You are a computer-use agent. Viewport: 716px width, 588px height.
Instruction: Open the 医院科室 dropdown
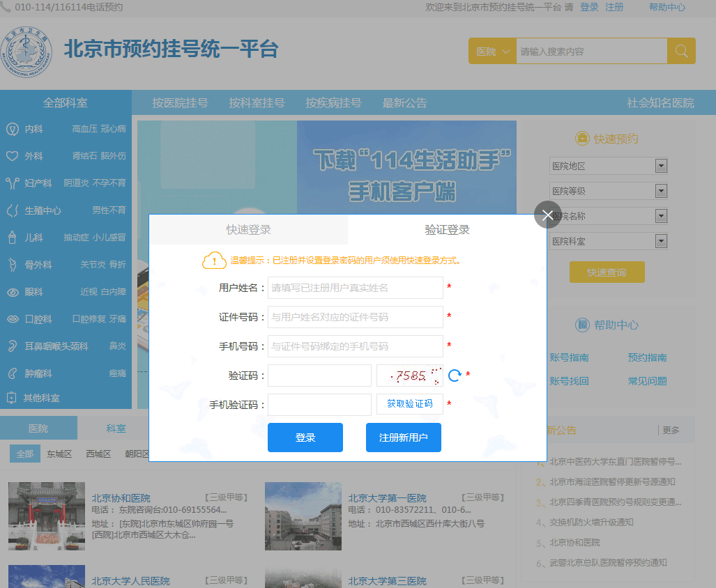tap(608, 241)
